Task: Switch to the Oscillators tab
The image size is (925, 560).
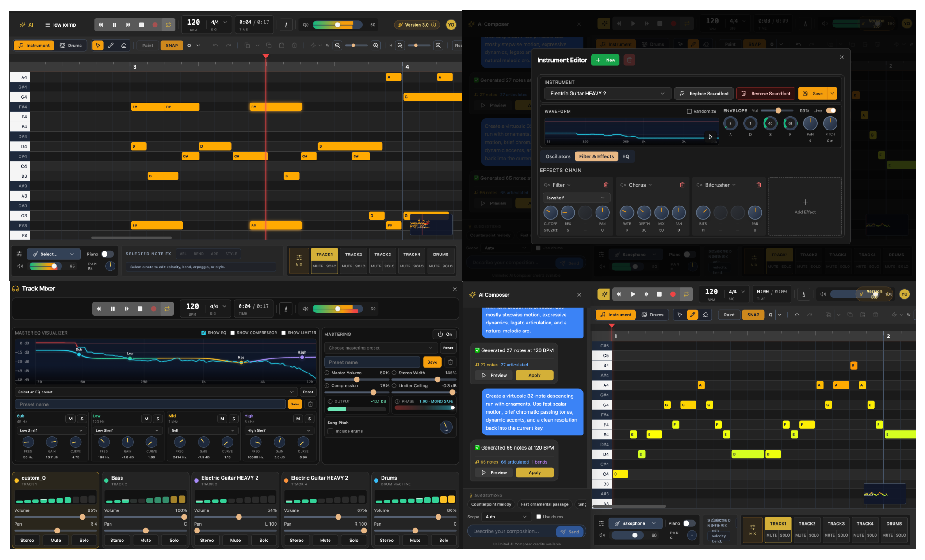Action: click(x=558, y=156)
